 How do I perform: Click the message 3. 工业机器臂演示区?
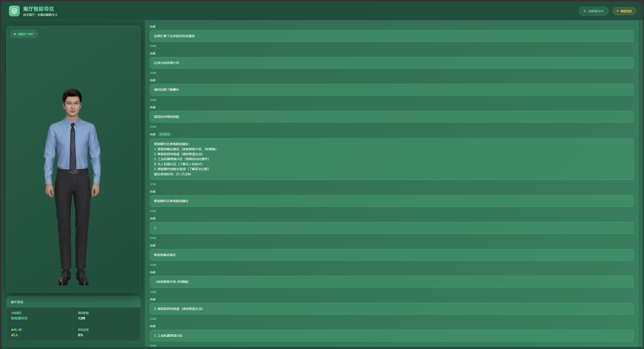click(391, 335)
